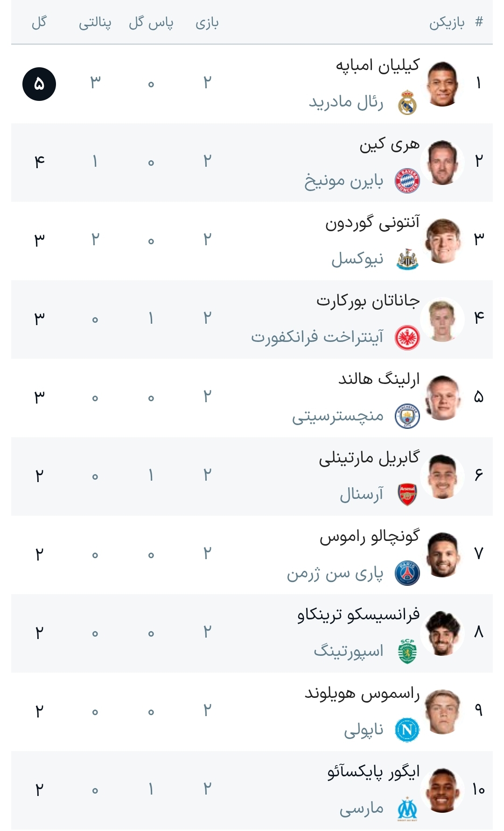Open player name هری کین
The width and height of the screenshot is (504, 831).
[x=389, y=145]
